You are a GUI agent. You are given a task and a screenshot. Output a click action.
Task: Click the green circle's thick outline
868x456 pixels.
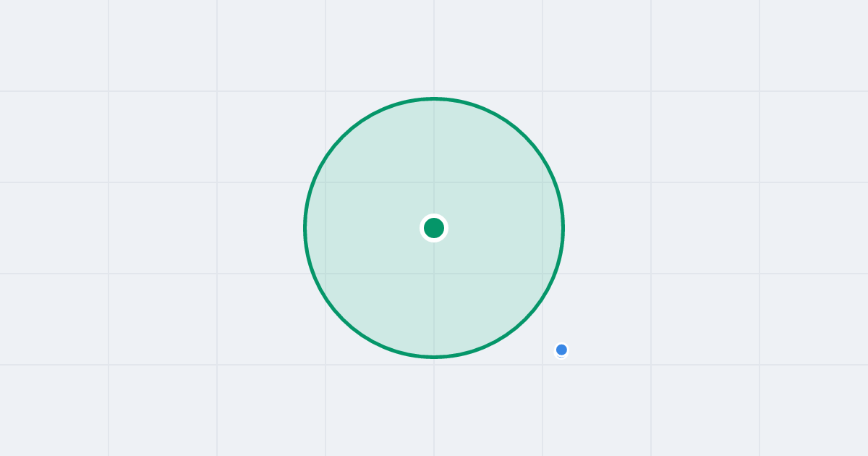click(305, 228)
